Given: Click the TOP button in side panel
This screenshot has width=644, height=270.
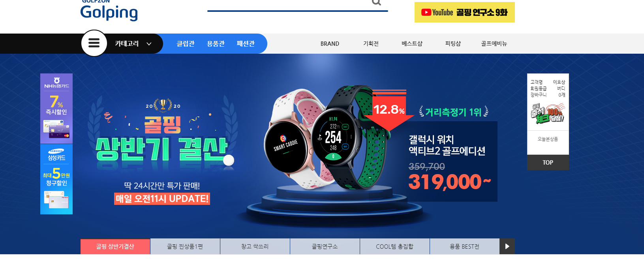Looking at the screenshot, I should coord(548,162).
